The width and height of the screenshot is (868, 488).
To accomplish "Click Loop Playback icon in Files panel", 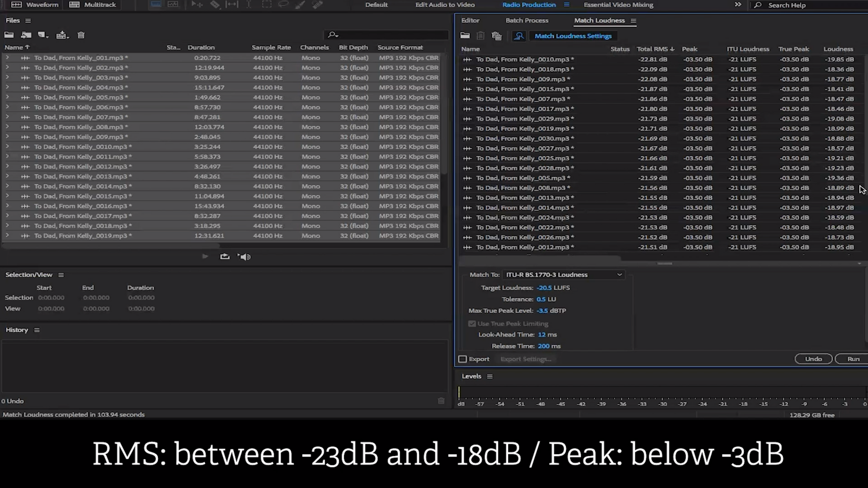I will [x=225, y=256].
